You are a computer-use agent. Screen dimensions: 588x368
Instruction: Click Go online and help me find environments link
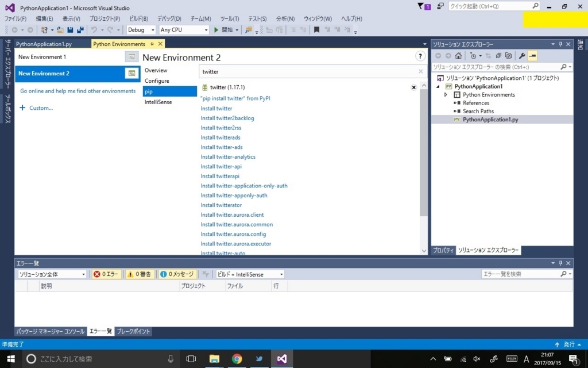[x=78, y=91]
